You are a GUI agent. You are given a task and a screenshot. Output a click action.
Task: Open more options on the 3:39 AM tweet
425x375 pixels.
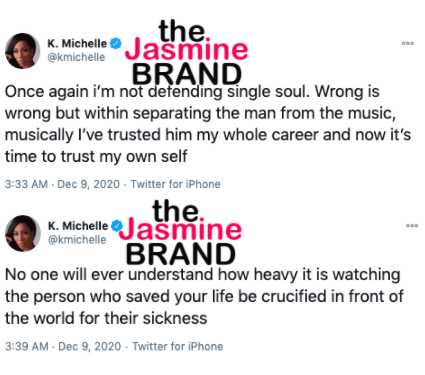click(x=412, y=226)
